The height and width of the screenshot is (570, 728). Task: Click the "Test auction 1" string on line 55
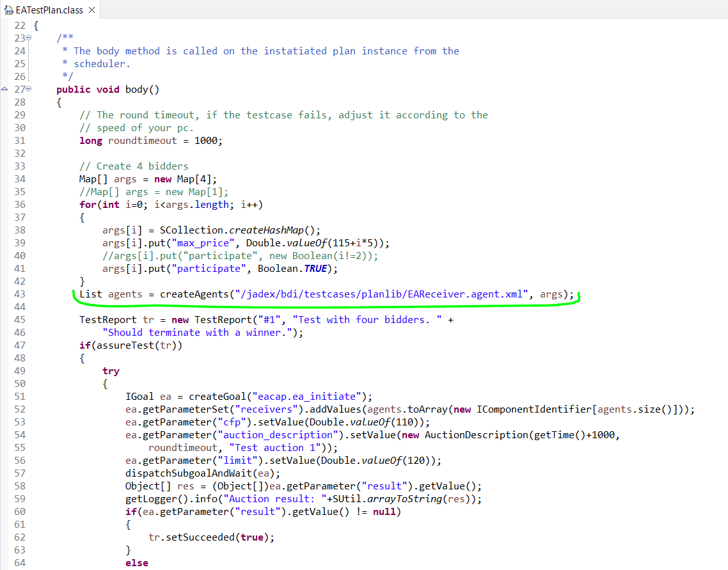[275, 447]
